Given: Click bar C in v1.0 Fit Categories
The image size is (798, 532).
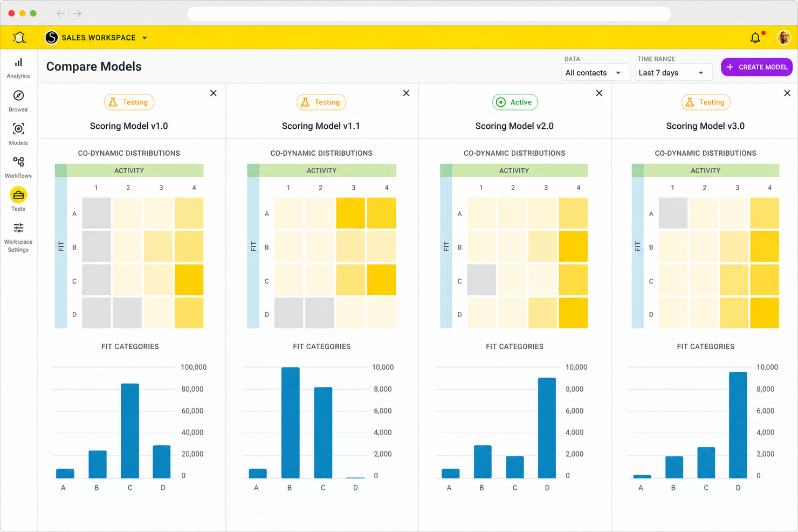Looking at the screenshot, I should click(130, 431).
